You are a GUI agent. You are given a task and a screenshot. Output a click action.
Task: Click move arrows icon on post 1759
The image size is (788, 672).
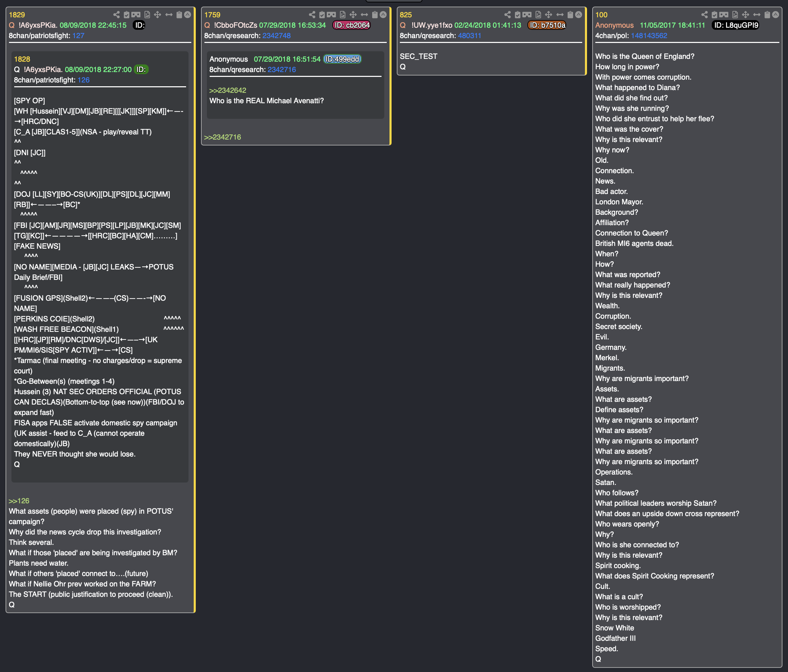coord(353,15)
